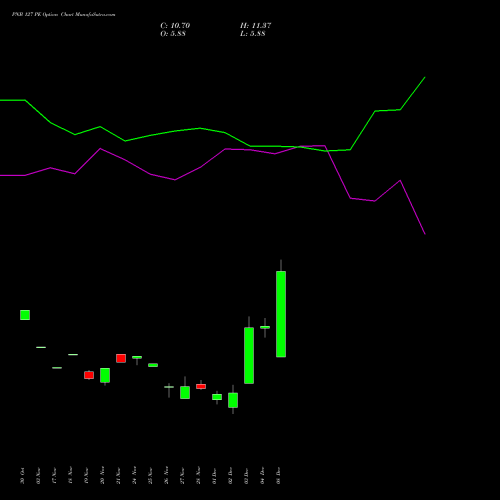Select the 01 Dec date label
The image size is (500, 500).
pyautogui.click(x=214, y=476)
